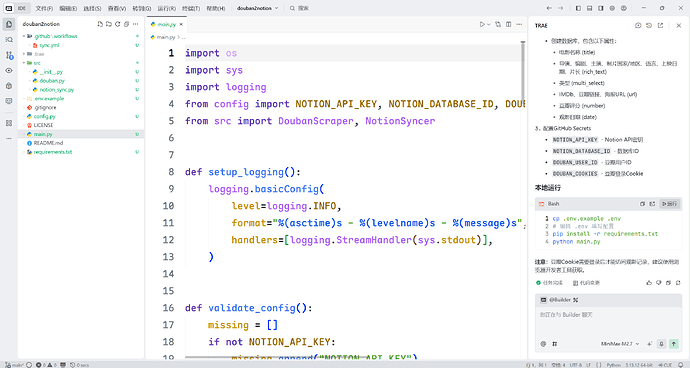Viewport: 690px width, 368px height.
Task: Open the 运行(R) menu
Action: [x=166, y=8]
